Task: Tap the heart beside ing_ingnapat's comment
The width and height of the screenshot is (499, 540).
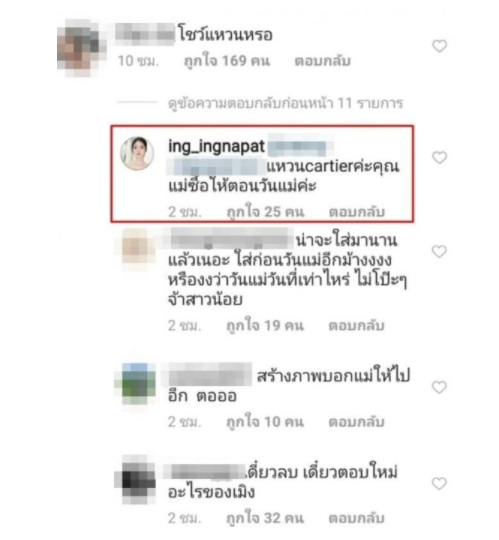Action: coord(439,157)
